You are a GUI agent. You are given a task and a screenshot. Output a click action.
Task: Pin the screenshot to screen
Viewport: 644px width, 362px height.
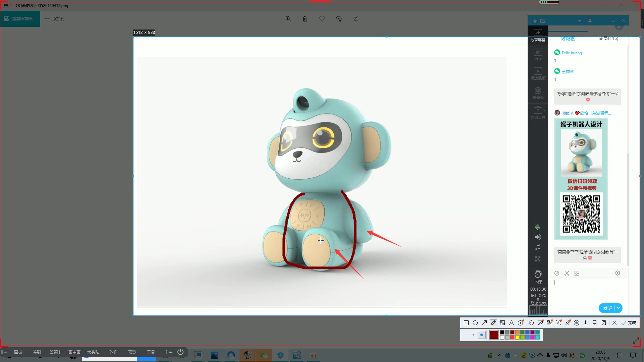pyautogui.click(x=568, y=323)
